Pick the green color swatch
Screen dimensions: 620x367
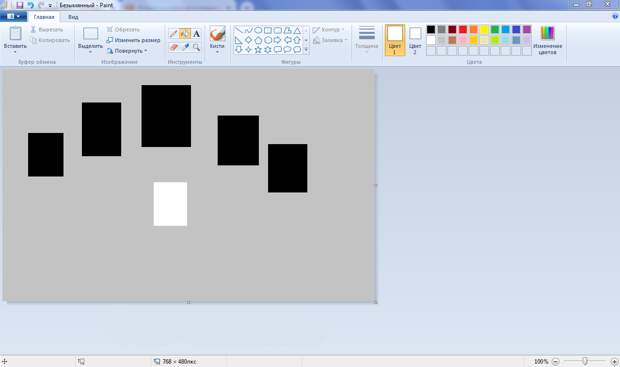[x=495, y=29]
